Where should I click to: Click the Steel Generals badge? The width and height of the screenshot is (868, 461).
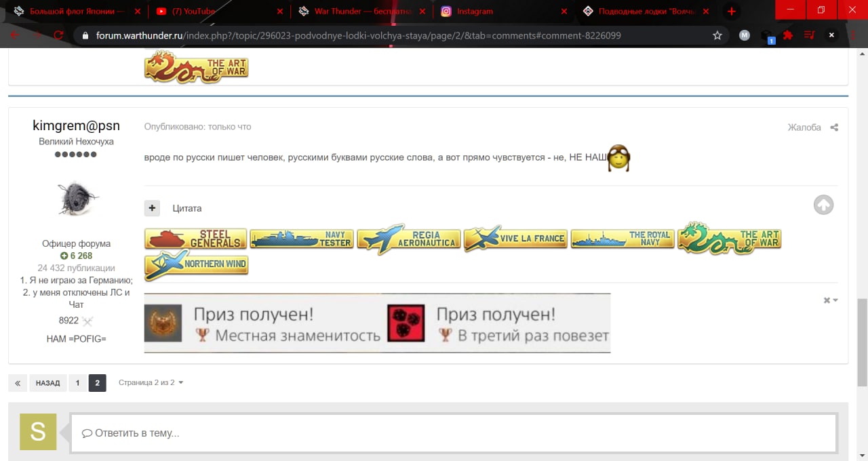(195, 239)
